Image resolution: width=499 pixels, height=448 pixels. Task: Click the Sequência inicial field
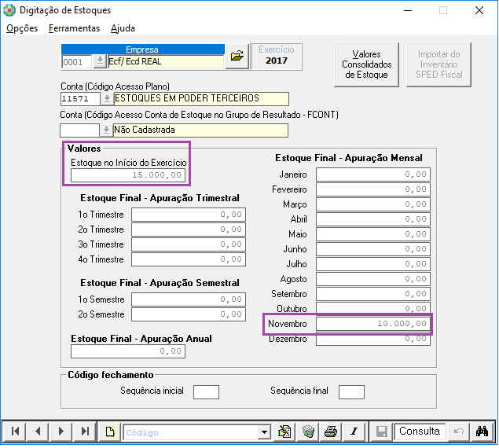[x=206, y=392]
